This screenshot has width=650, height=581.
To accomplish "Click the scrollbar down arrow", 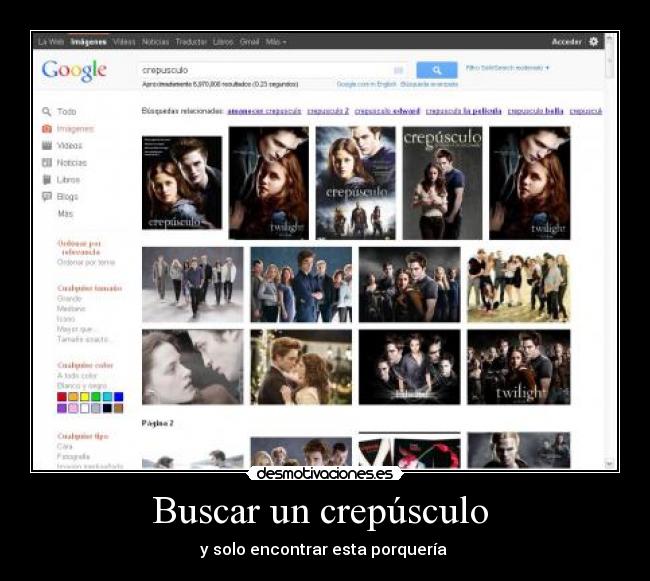I will (x=609, y=464).
